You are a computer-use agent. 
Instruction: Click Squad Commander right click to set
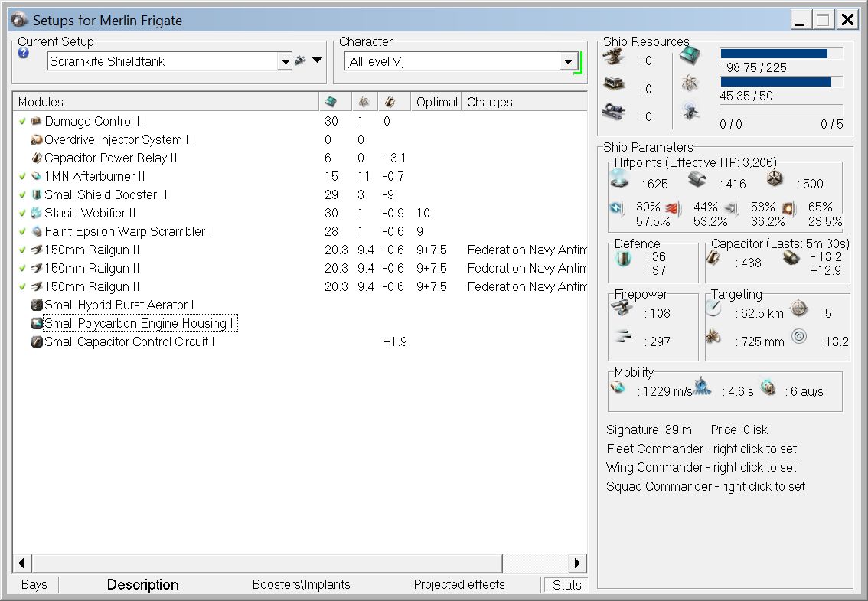click(x=705, y=486)
